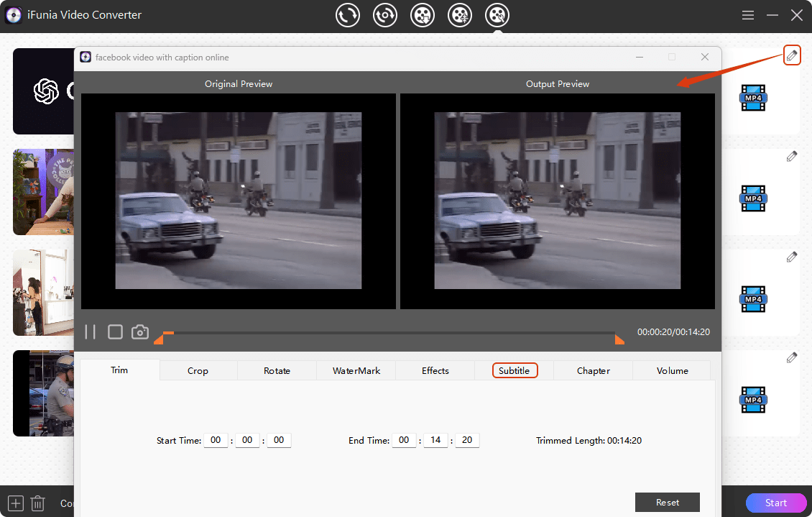Image resolution: width=812 pixels, height=517 pixels.
Task: Click the Start conversion button
Action: tap(776, 503)
